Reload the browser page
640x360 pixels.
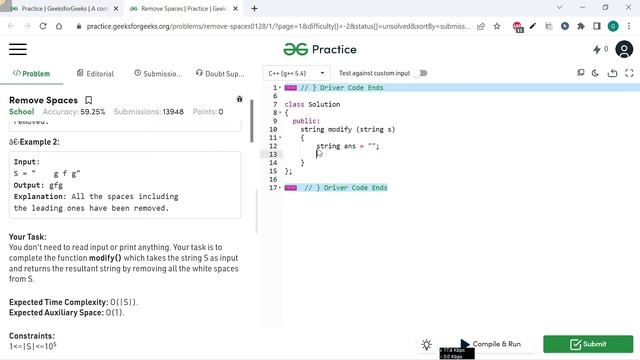[43, 26]
